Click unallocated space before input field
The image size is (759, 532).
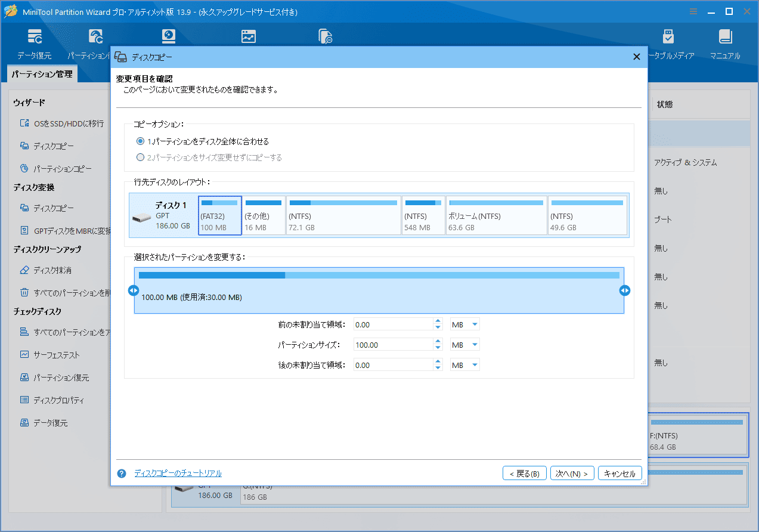click(394, 324)
